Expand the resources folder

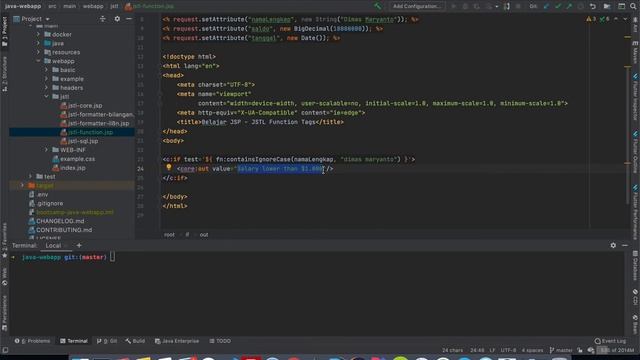(38, 52)
